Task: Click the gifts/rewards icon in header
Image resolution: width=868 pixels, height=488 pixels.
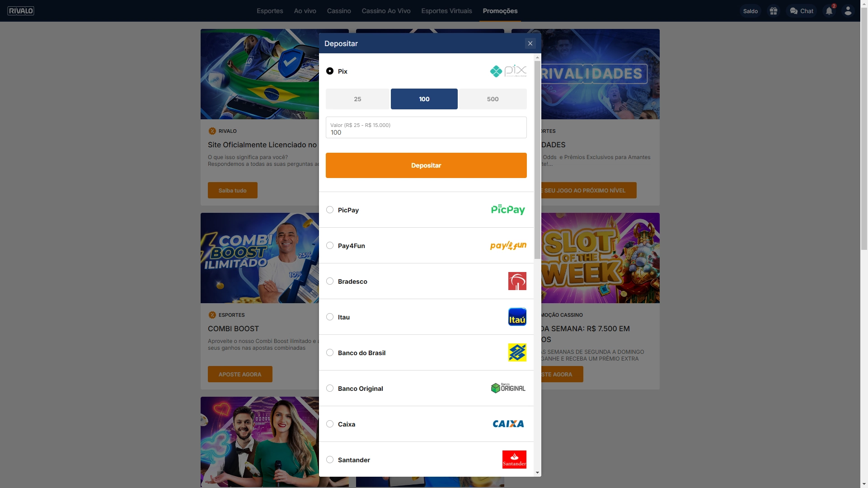Action: tap(773, 11)
